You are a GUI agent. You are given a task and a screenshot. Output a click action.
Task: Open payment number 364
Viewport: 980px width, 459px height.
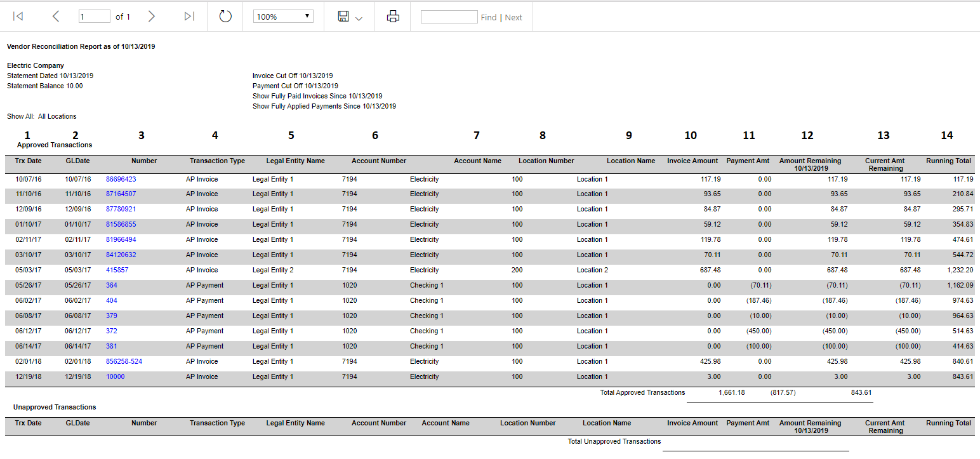(111, 286)
